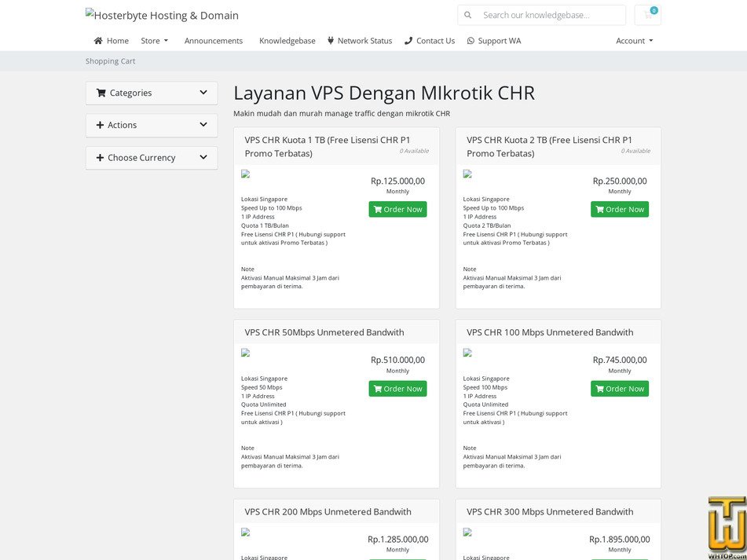Click the search magnifier icon
Screen dimensions: 747x560
[x=467, y=14]
